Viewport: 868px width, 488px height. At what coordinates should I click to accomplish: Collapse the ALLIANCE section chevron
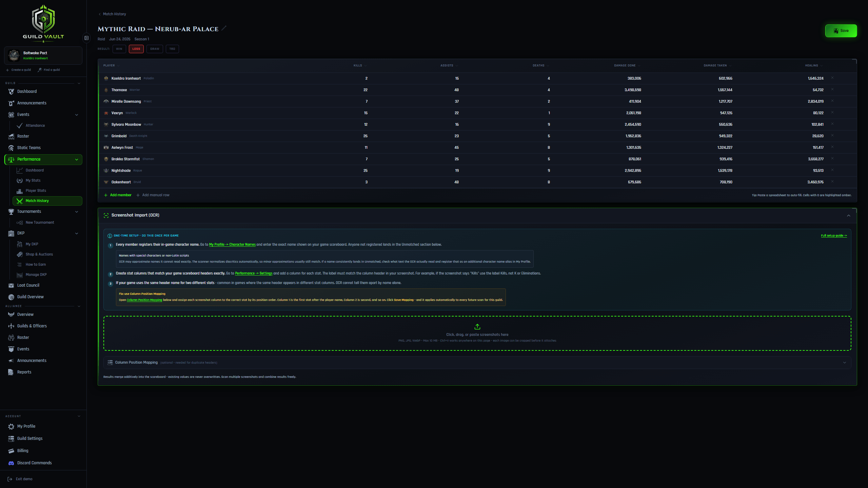click(x=79, y=306)
